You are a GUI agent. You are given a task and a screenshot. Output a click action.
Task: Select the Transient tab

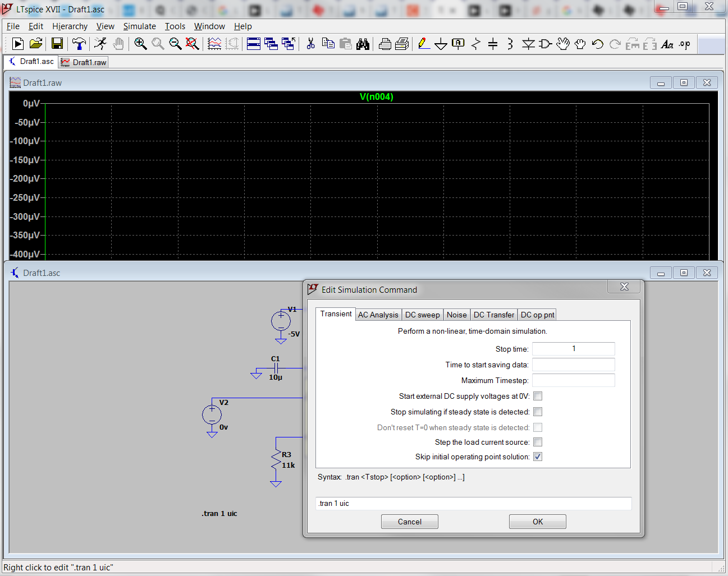[x=336, y=314]
